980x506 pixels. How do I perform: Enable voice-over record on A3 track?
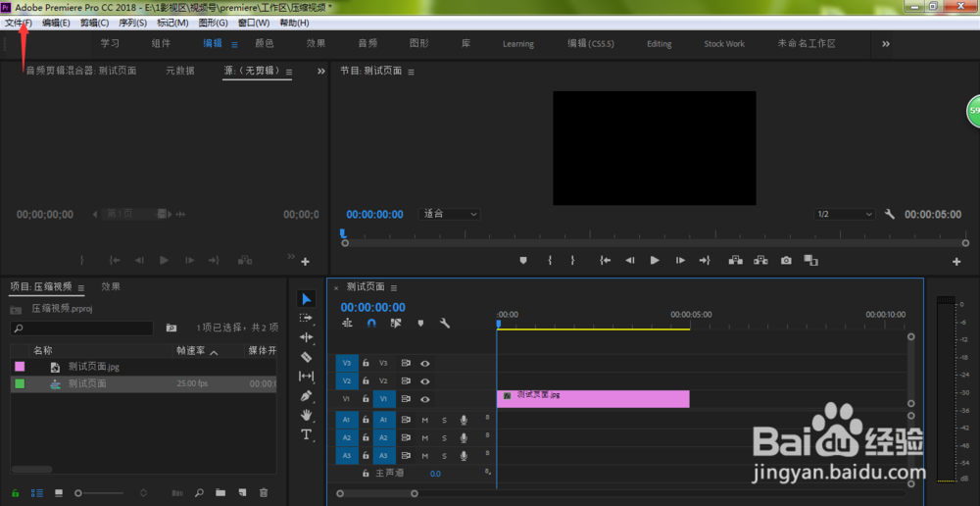(x=464, y=456)
